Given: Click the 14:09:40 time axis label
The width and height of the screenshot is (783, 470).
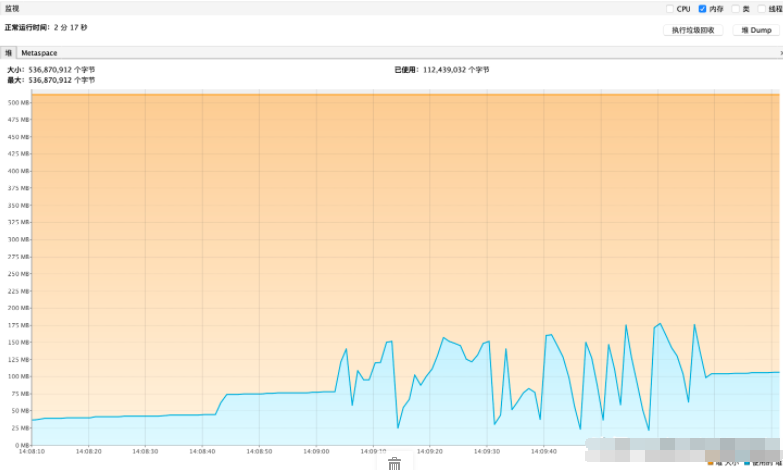Looking at the screenshot, I should click(544, 452).
